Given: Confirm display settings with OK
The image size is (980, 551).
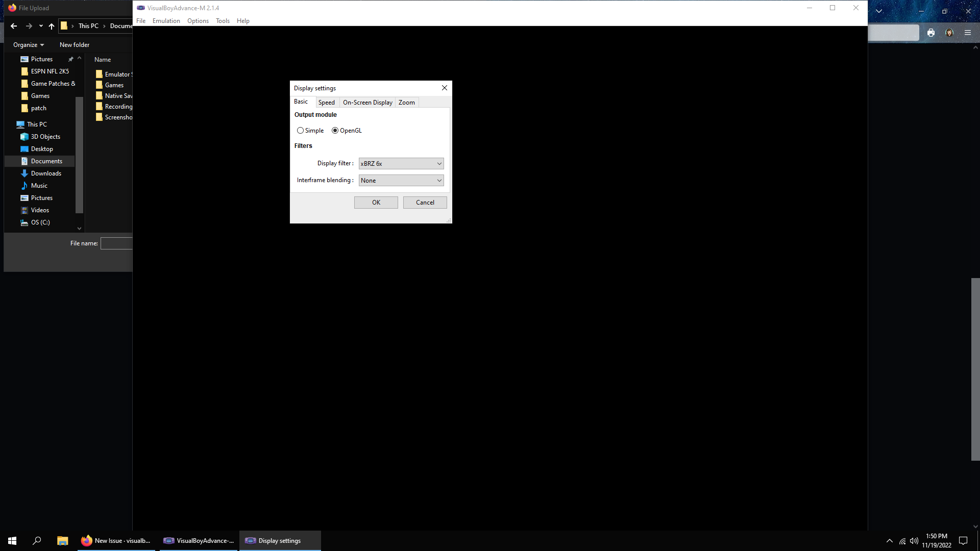Looking at the screenshot, I should pos(376,203).
